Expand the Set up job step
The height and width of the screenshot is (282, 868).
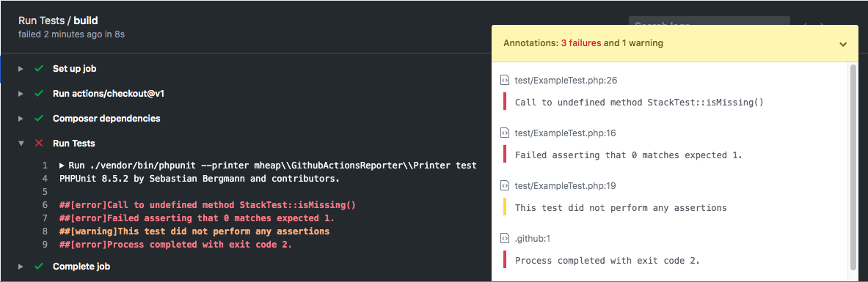point(21,69)
